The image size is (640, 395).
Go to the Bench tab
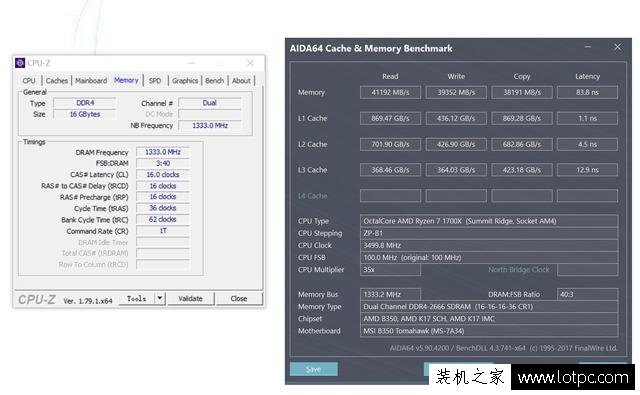coord(214,81)
